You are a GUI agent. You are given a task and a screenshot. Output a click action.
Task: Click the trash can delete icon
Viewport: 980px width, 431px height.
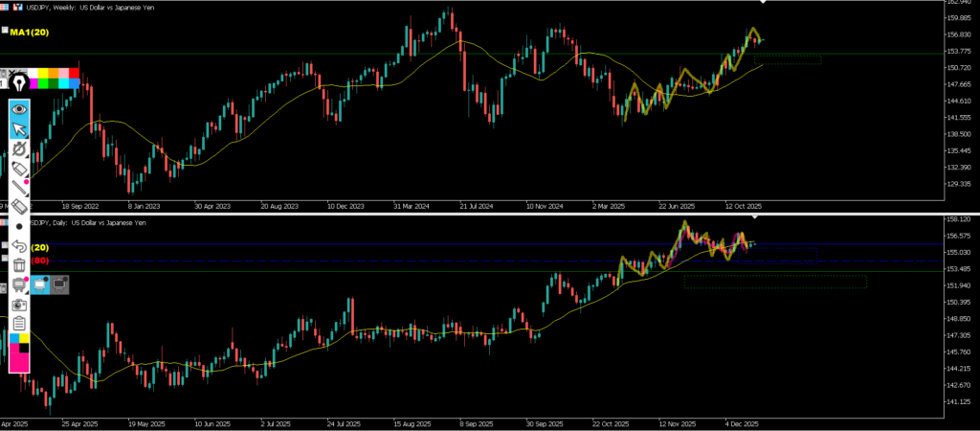click(x=19, y=265)
